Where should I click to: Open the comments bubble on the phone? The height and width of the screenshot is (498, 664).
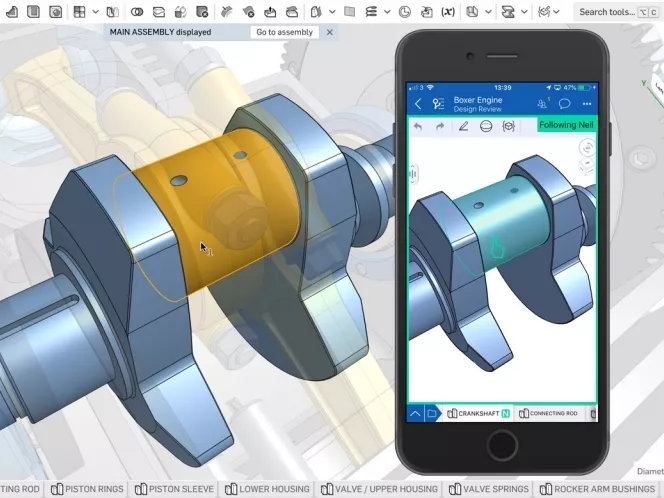coord(564,104)
